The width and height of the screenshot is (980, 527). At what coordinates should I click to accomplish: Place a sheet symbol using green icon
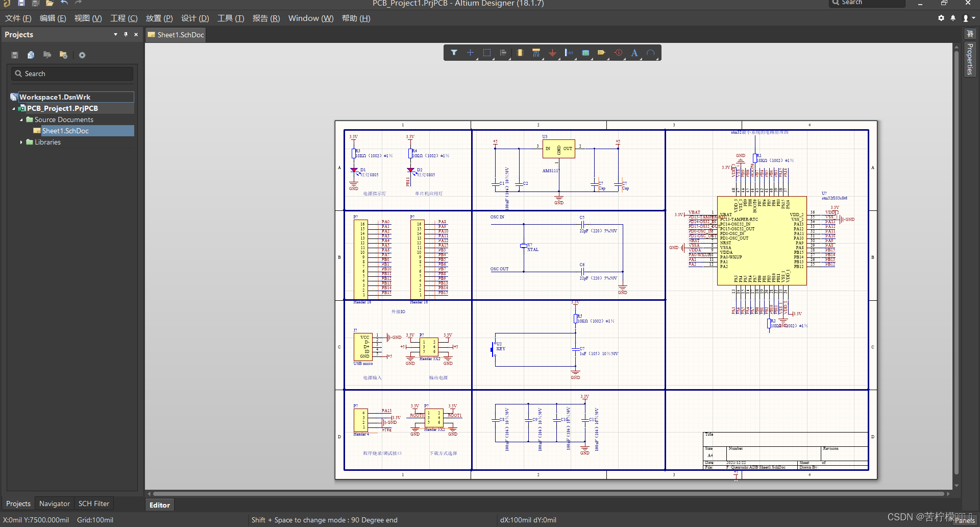[x=585, y=53]
